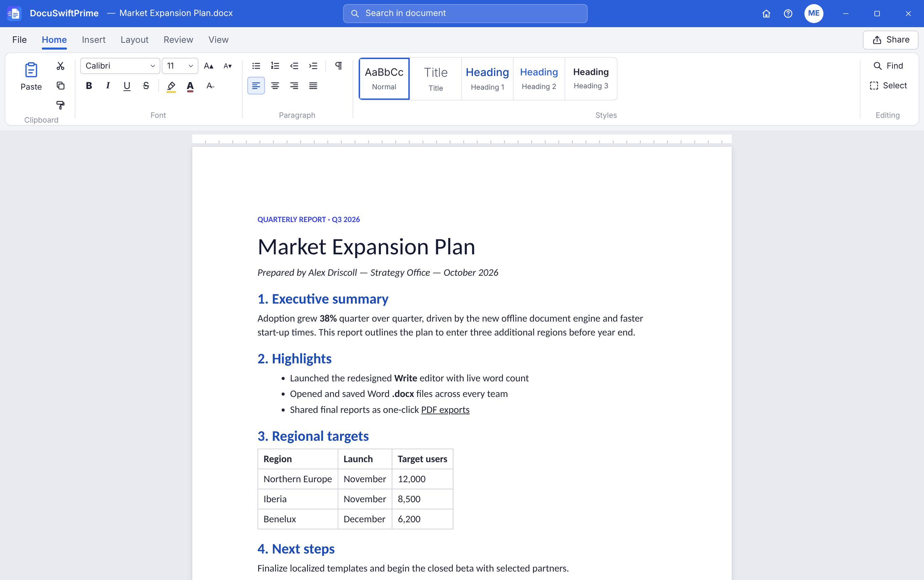Toggle show paragraph marks

tap(338, 66)
